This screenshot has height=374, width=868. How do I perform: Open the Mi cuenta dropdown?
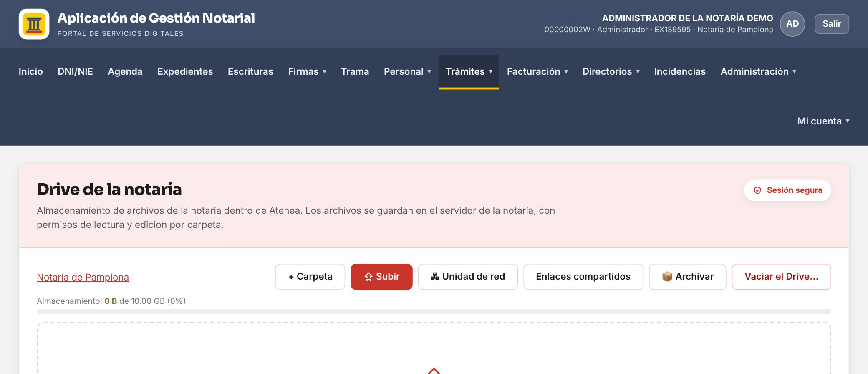tap(823, 121)
